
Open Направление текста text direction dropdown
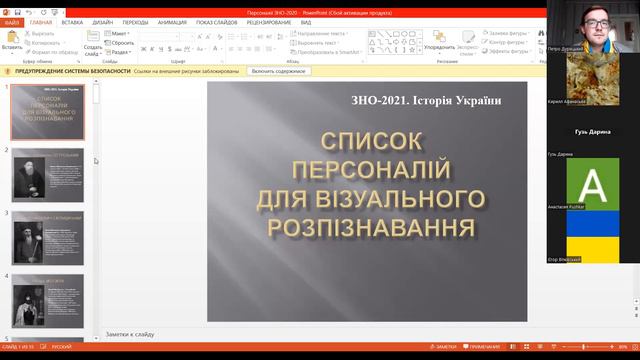[x=319, y=33]
